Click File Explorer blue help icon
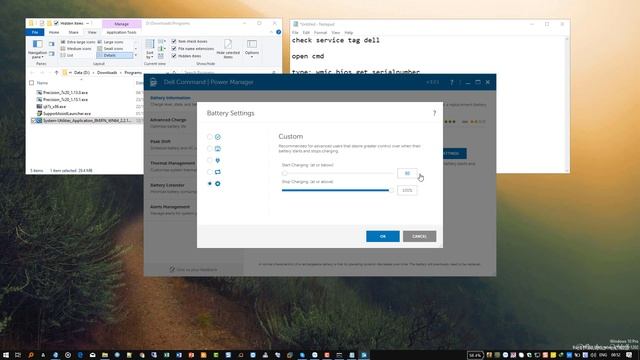 click(278, 32)
